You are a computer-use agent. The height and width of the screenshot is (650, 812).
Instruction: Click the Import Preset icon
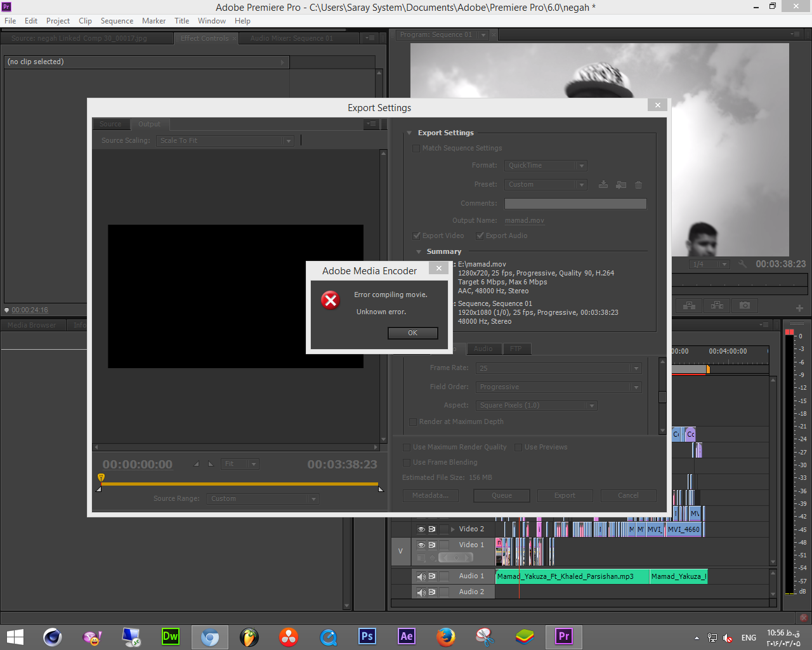(x=621, y=185)
